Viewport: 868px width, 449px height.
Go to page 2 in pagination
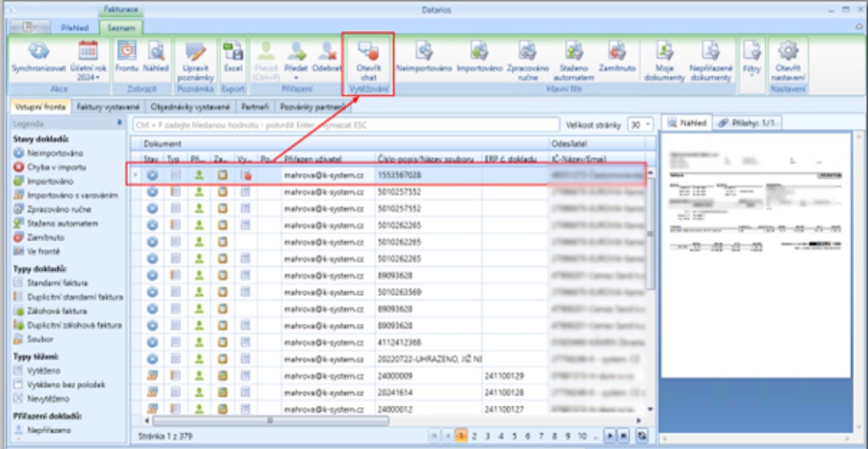(x=475, y=436)
